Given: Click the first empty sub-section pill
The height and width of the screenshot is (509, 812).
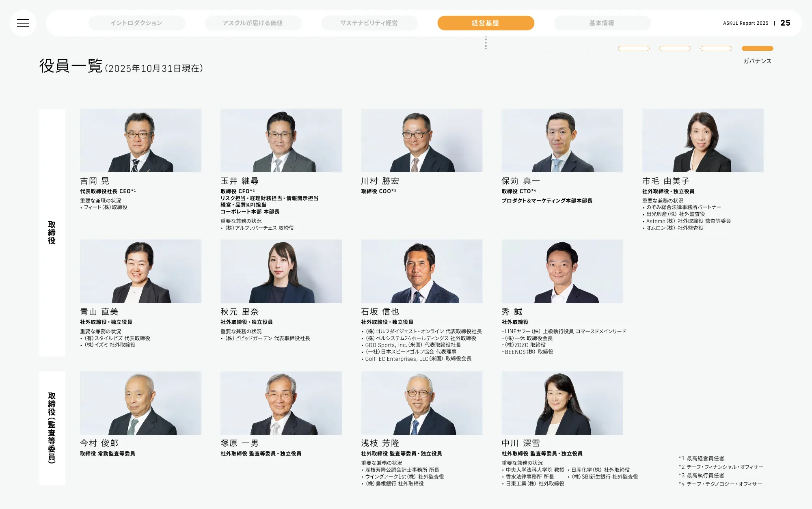Looking at the screenshot, I should [634, 49].
